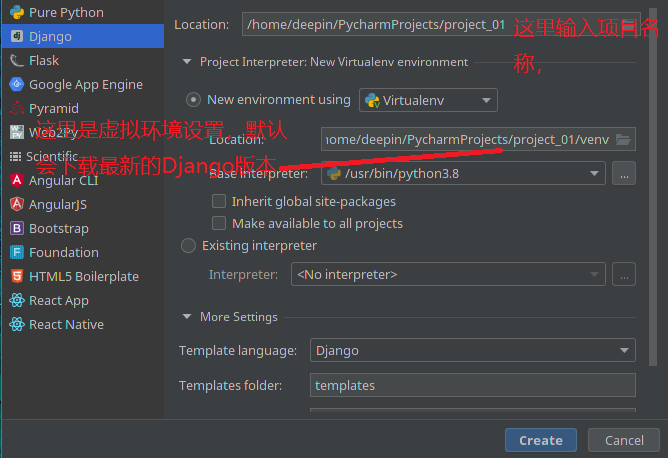Image resolution: width=668 pixels, height=458 pixels.
Task: Enable Inherit global site-packages checkbox
Action: point(219,201)
